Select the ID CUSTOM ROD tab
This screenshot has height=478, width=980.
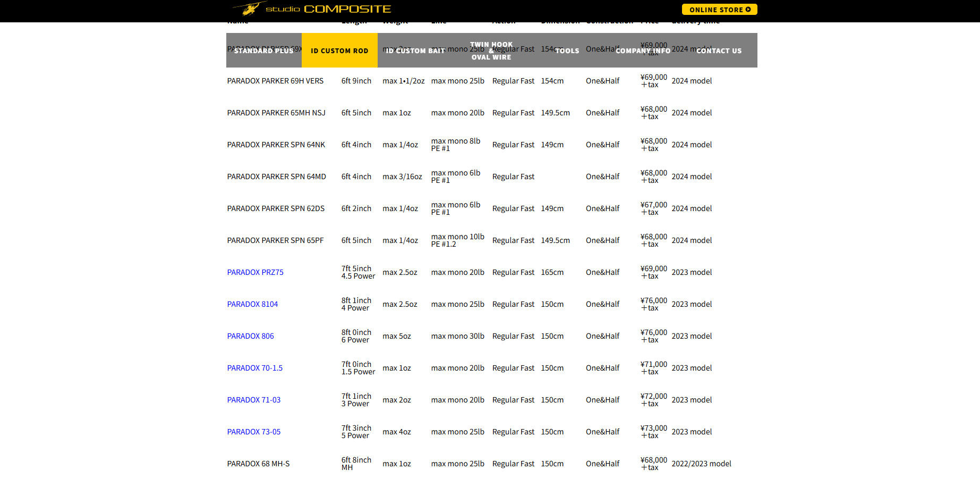339,51
